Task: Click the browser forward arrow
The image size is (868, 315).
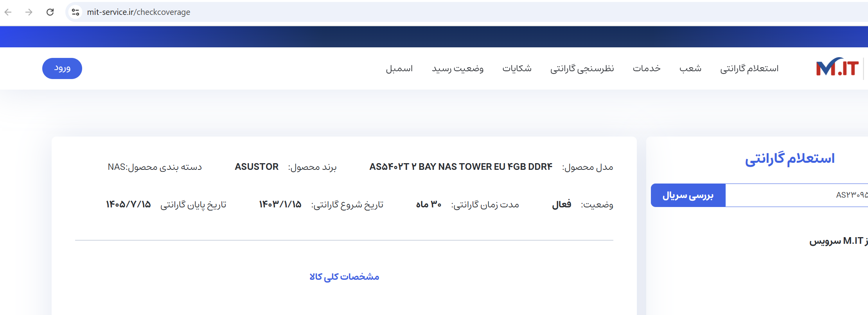Action: click(29, 12)
